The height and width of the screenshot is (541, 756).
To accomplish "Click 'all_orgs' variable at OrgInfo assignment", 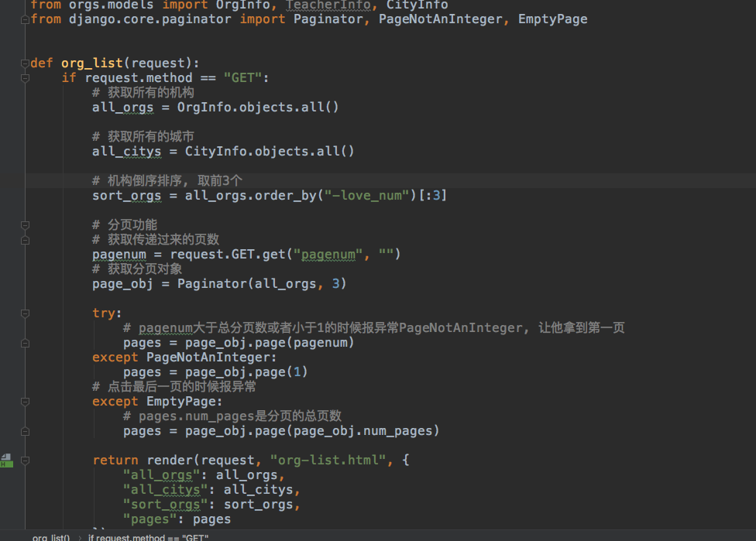I will click(x=123, y=107).
